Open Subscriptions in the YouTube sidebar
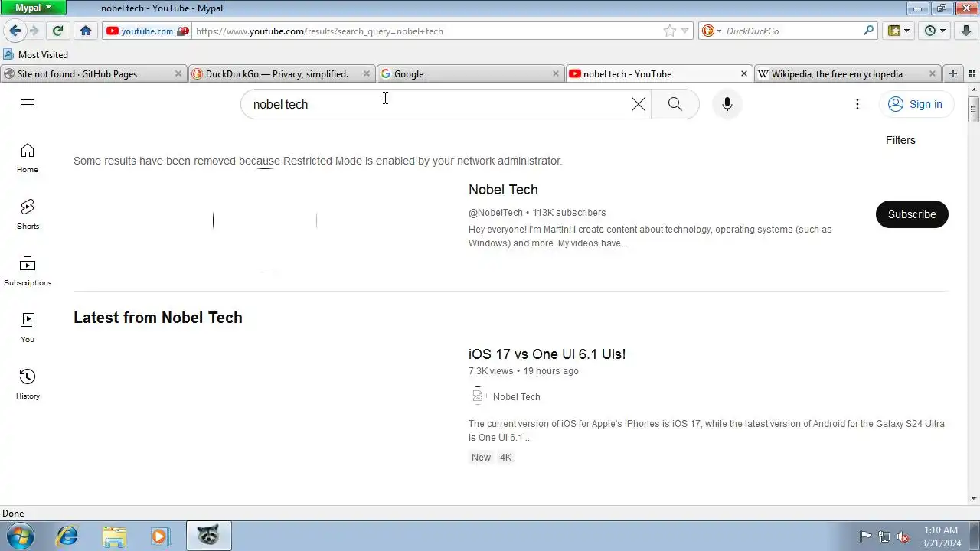 (28, 272)
